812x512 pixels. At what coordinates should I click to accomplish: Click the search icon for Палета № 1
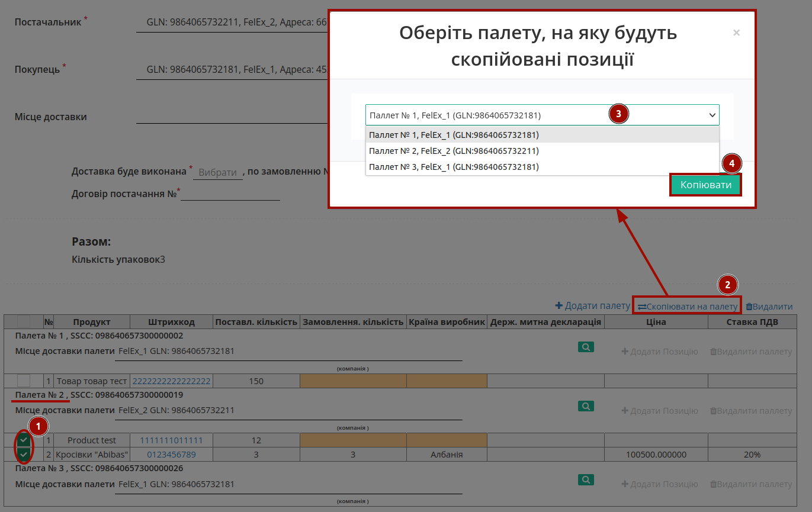click(x=586, y=347)
